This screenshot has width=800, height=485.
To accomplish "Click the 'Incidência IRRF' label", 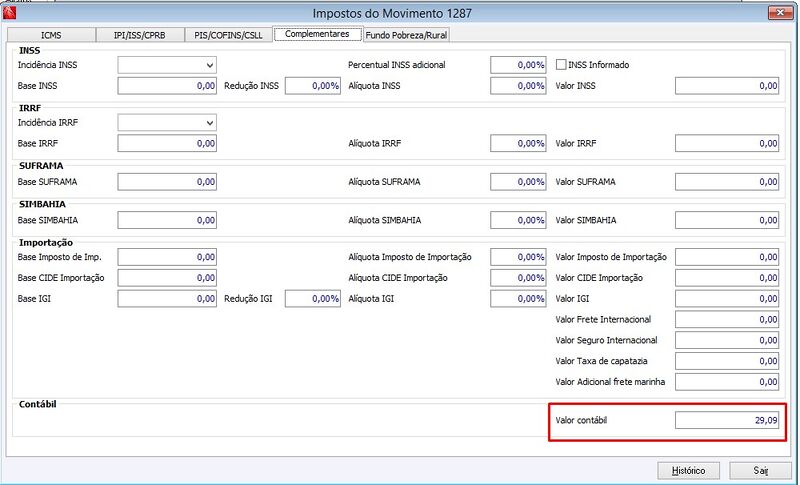I will (x=47, y=122).
